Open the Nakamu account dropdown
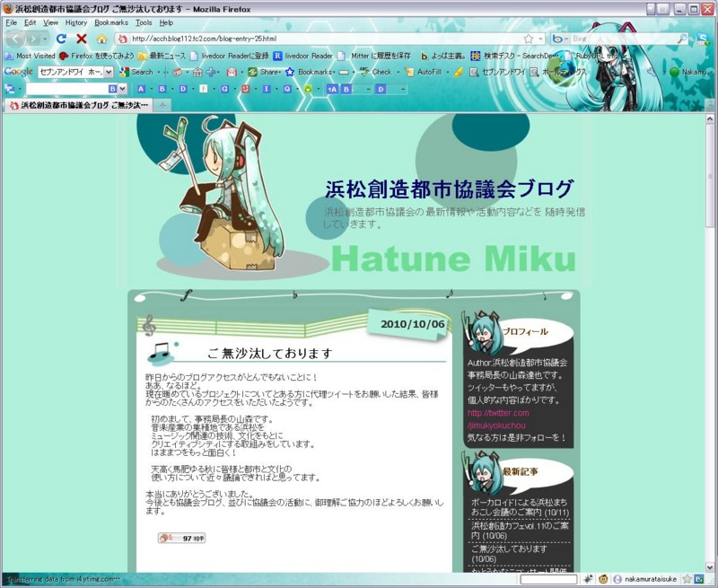The height and width of the screenshot is (588, 718). click(689, 72)
